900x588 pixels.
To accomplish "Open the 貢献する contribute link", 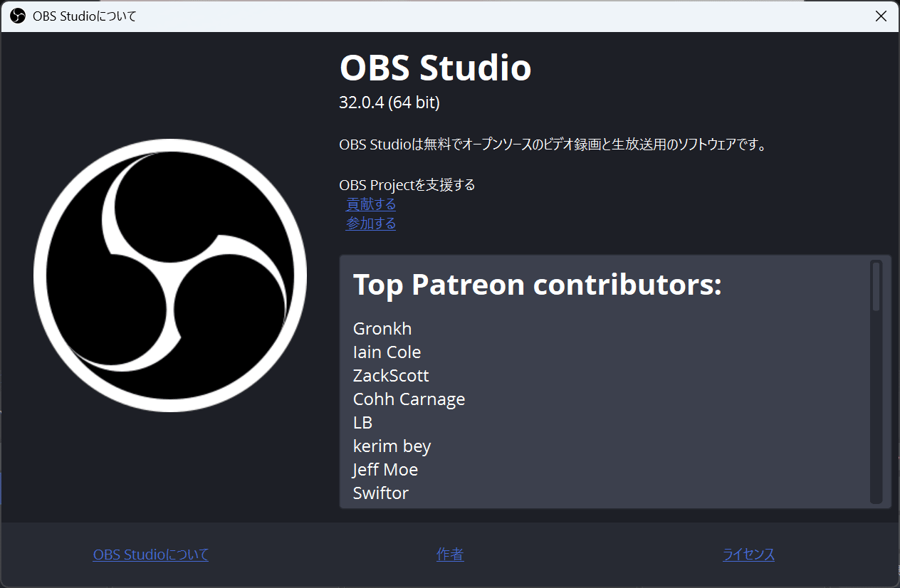I will (x=371, y=204).
